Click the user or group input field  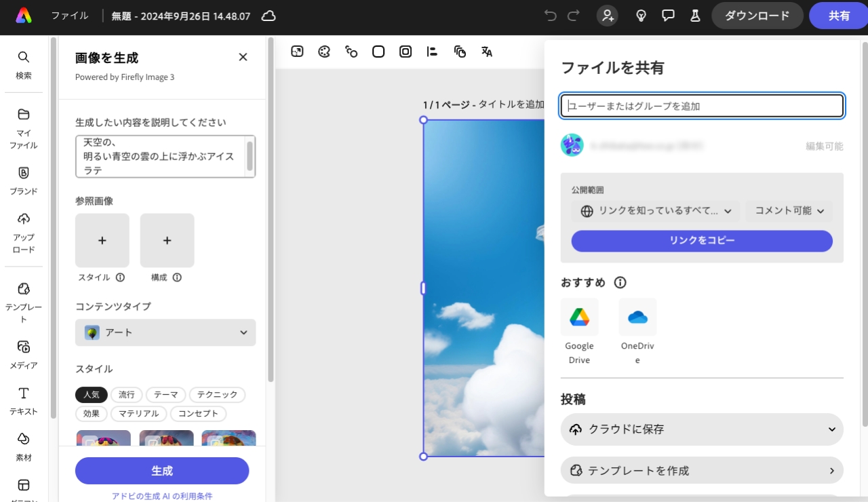[x=702, y=106]
